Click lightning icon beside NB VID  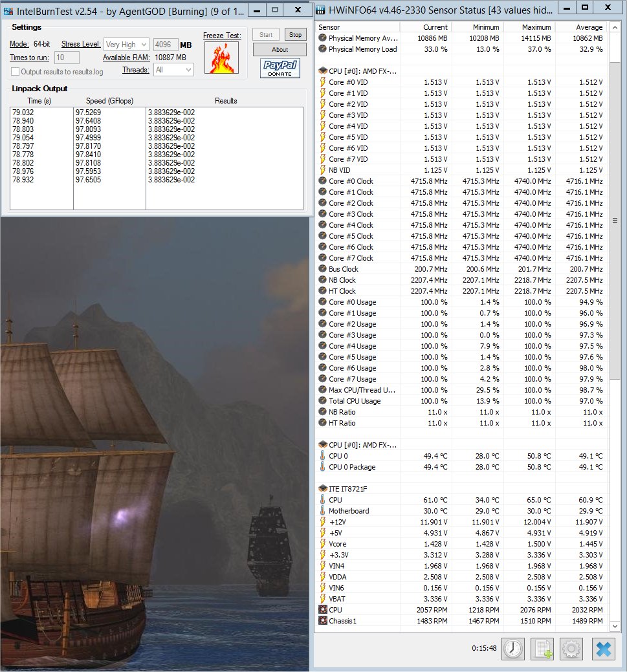(322, 169)
